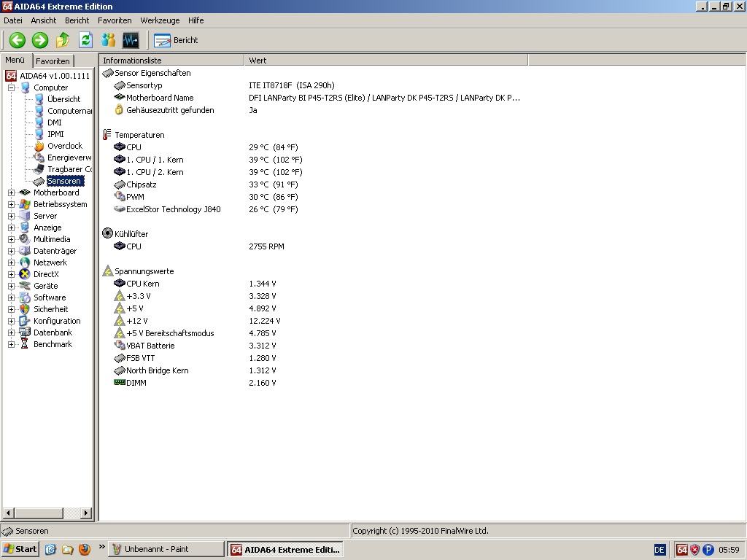Expand the Datenträger tree node
The width and height of the screenshot is (747, 560).
point(11,251)
